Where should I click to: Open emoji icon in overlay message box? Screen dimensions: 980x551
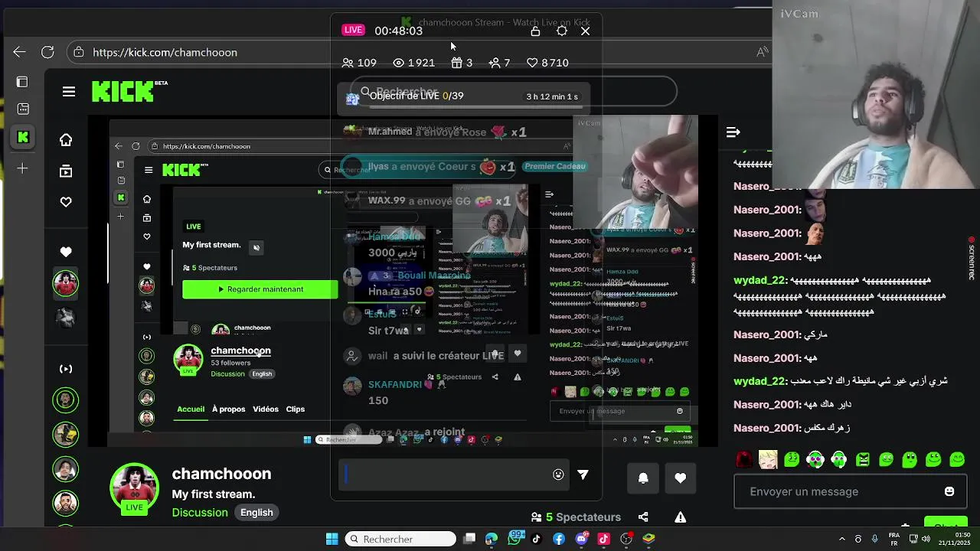point(558,474)
